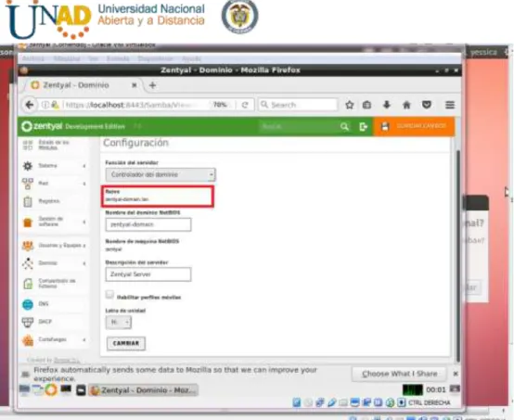The height and width of the screenshot is (420, 514).
Task: Open Registros clipboard icon in sidebar
Action: click(28, 201)
